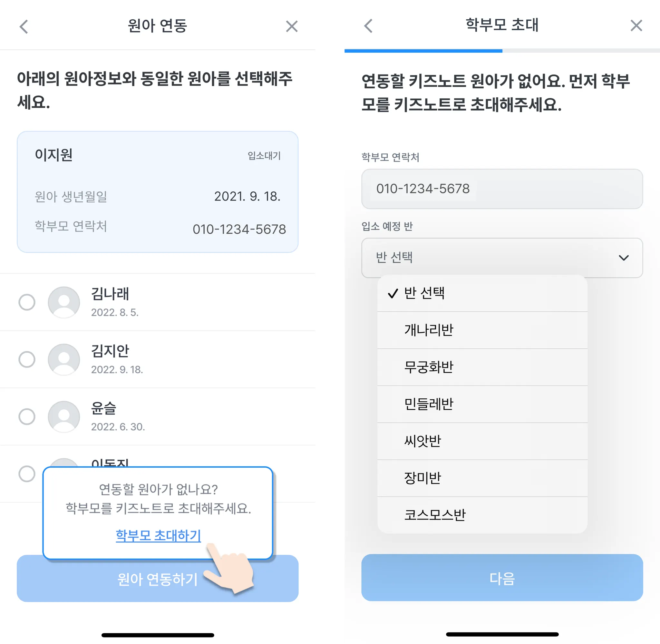The width and height of the screenshot is (660, 644).
Task: Open the 학부모 초대하기 link
Action: (158, 536)
